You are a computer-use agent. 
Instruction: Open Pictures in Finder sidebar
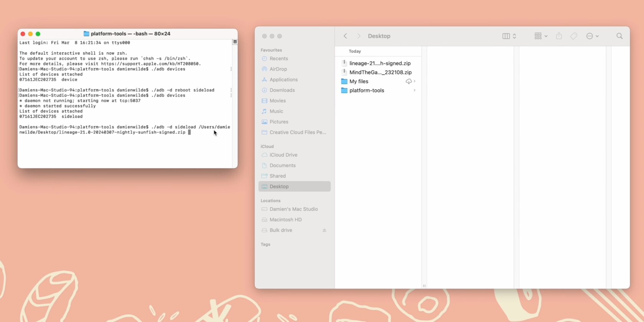[x=294, y=122]
